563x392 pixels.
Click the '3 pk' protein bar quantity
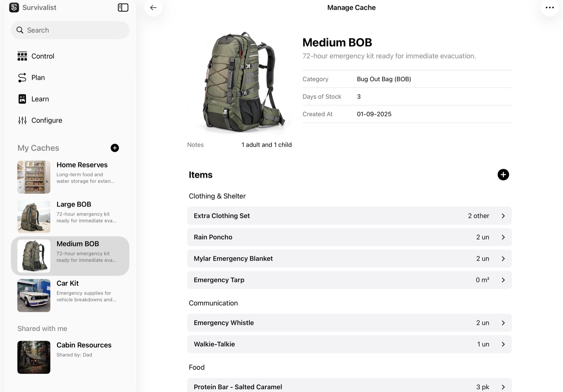[483, 387]
